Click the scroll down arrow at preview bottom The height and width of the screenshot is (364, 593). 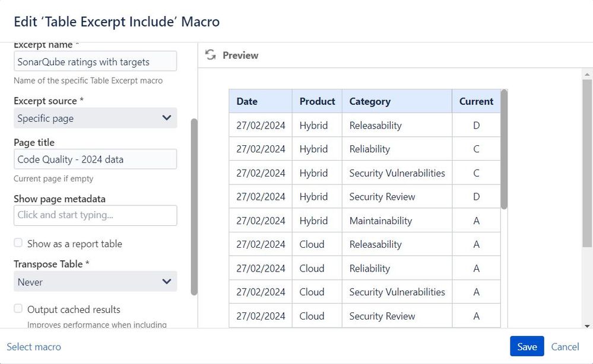click(x=587, y=325)
